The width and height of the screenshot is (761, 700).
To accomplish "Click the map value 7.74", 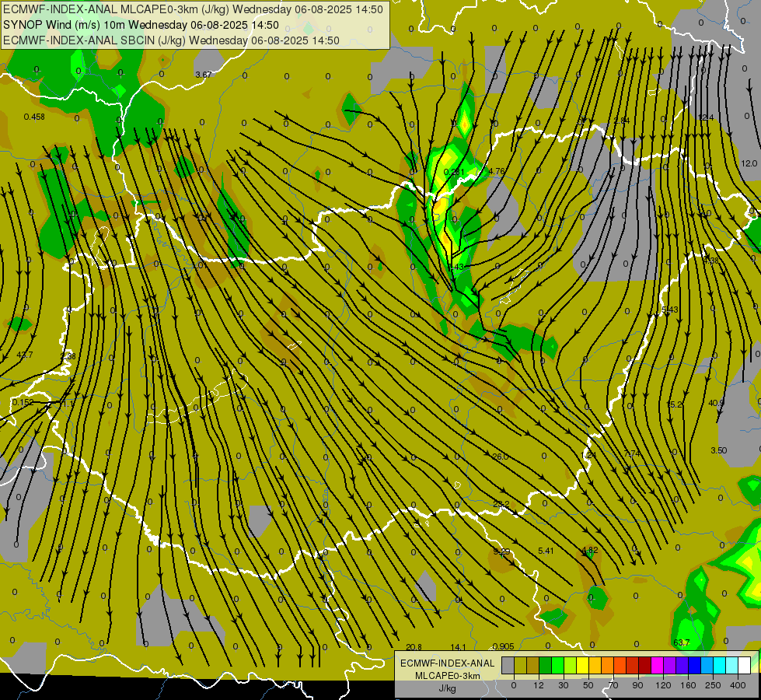I will 632,453.
